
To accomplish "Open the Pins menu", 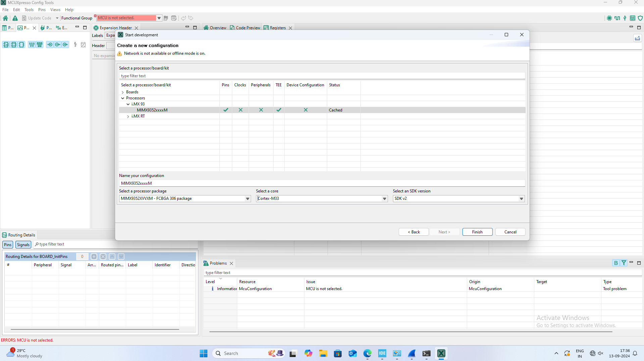I will (x=42, y=10).
